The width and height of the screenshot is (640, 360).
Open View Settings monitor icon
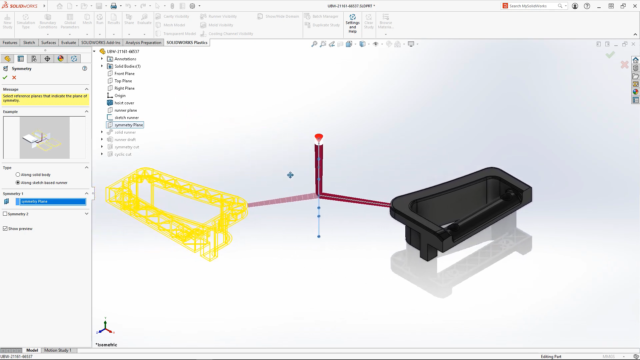[411, 44]
